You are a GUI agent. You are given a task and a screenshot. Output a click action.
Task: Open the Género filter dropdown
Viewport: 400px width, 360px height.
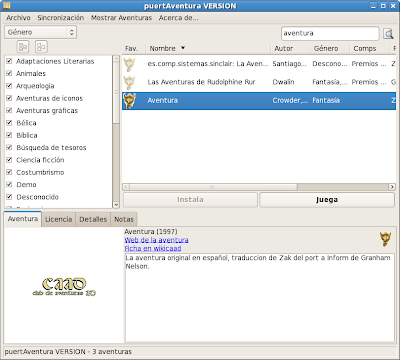point(40,32)
